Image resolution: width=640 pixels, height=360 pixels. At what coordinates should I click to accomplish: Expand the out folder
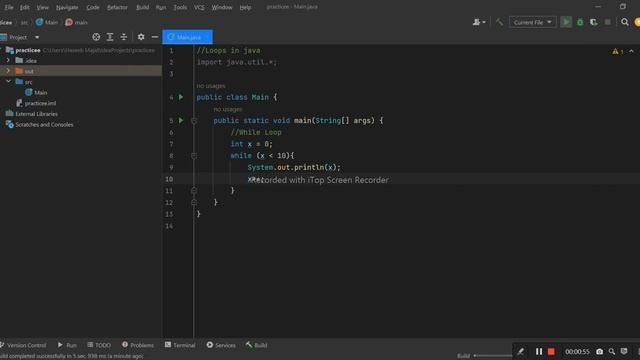click(x=8, y=71)
